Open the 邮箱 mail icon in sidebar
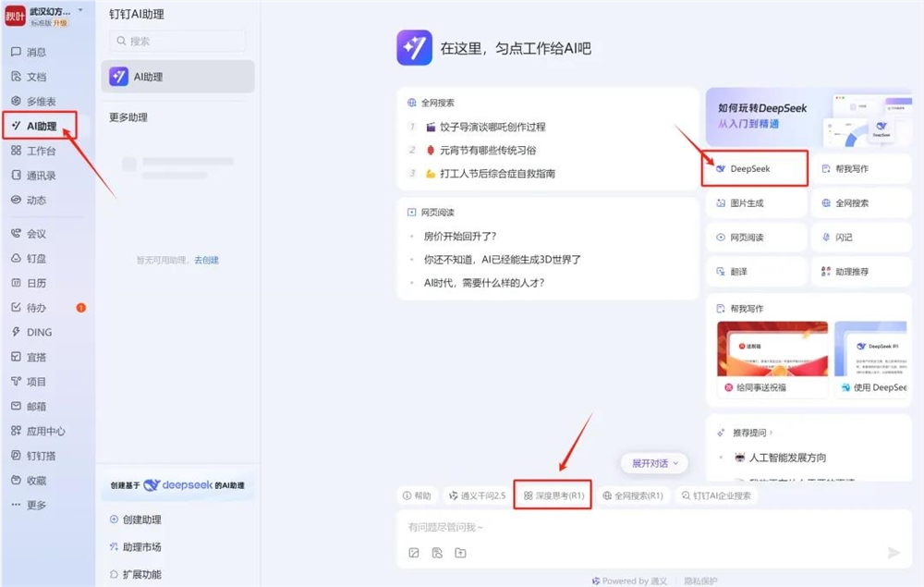The height and width of the screenshot is (587, 924). tap(37, 406)
